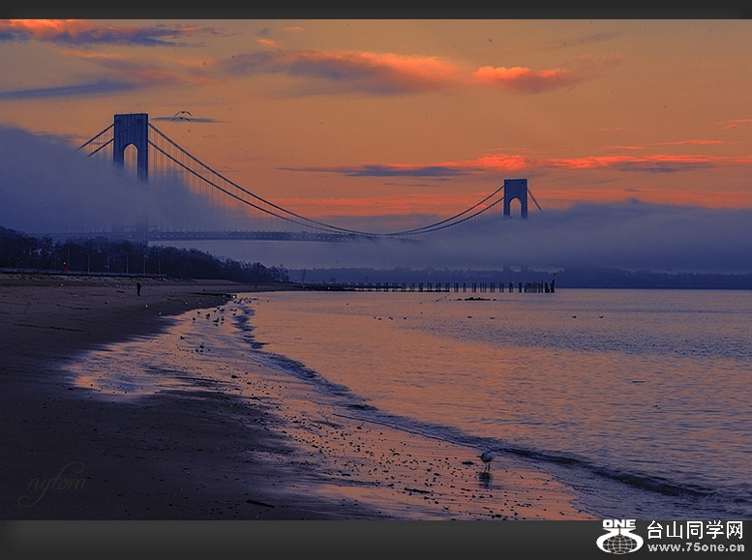Open the www.75one.com link
Image resolution: width=752 pixels, height=560 pixels.
(x=695, y=547)
